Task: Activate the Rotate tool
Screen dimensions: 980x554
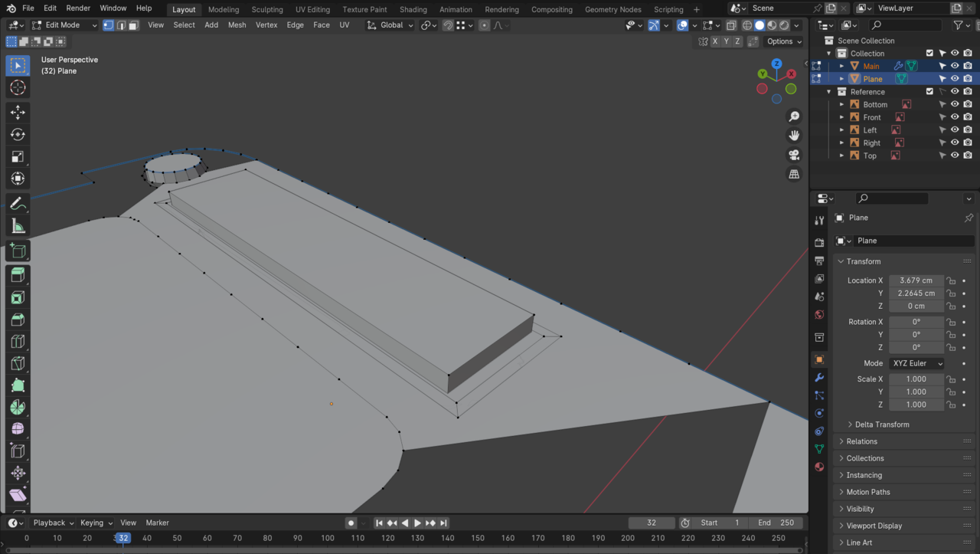Action: click(18, 134)
